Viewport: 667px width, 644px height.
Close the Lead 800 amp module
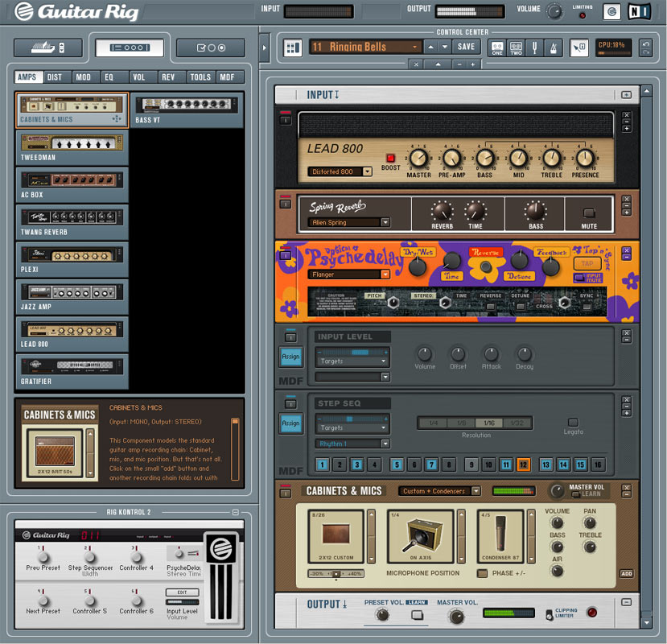coord(626,115)
